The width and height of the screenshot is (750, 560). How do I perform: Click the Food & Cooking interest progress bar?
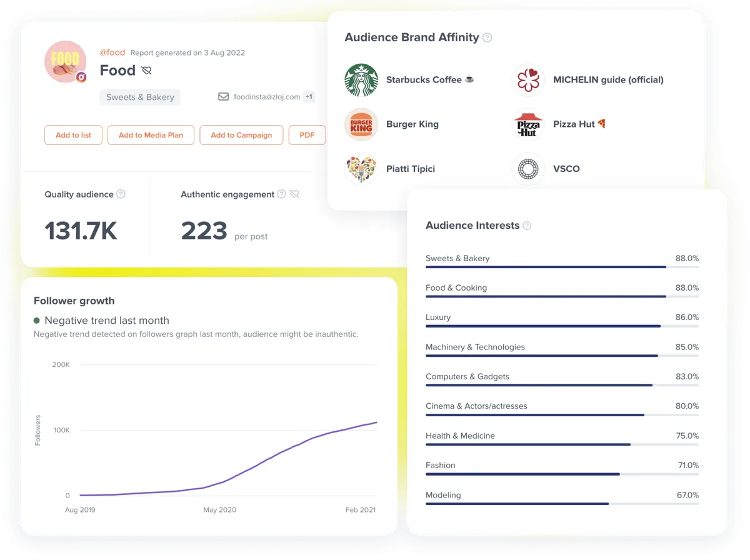562,296
